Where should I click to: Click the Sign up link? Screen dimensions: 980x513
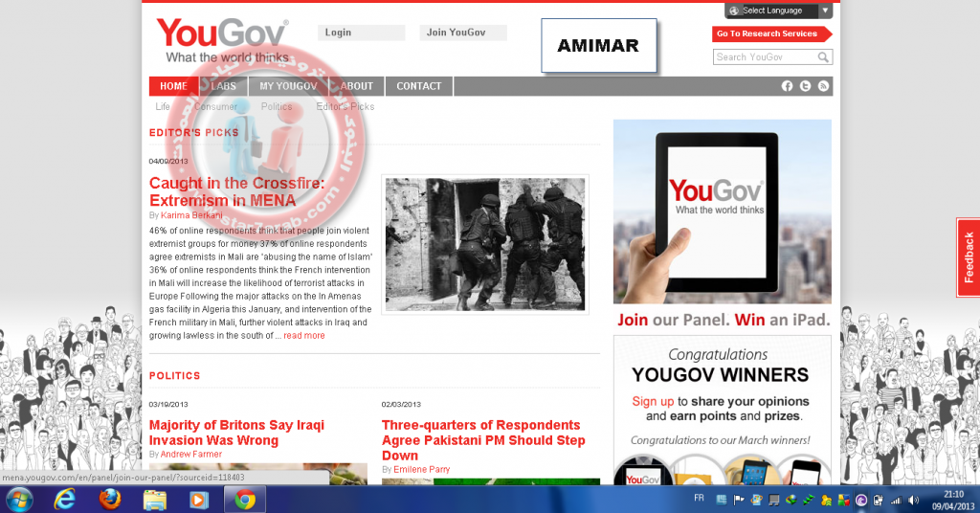point(653,402)
